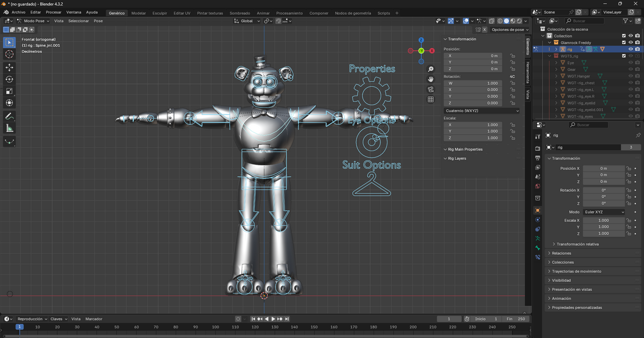The width and height of the screenshot is (644, 338).
Task: Pick the Scale tool
Action: pyautogui.click(x=10, y=91)
